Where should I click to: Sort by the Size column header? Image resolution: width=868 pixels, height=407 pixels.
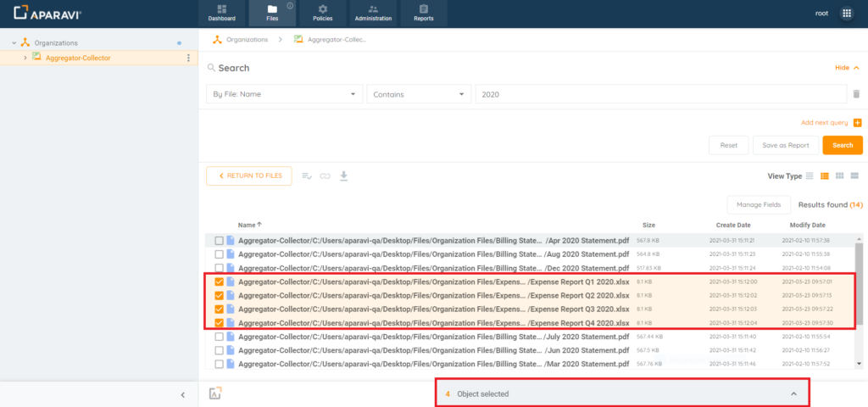648,226
